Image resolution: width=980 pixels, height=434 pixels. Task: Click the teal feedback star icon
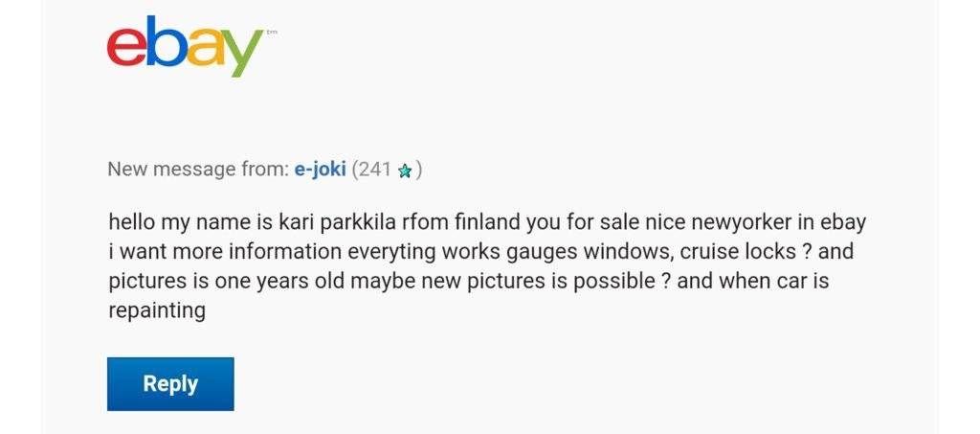coord(405,171)
